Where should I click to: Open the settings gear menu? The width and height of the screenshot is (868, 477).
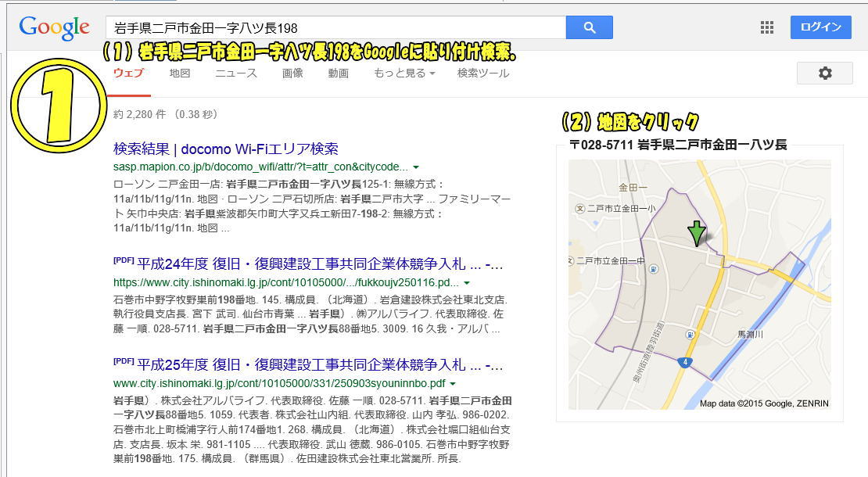coord(825,73)
